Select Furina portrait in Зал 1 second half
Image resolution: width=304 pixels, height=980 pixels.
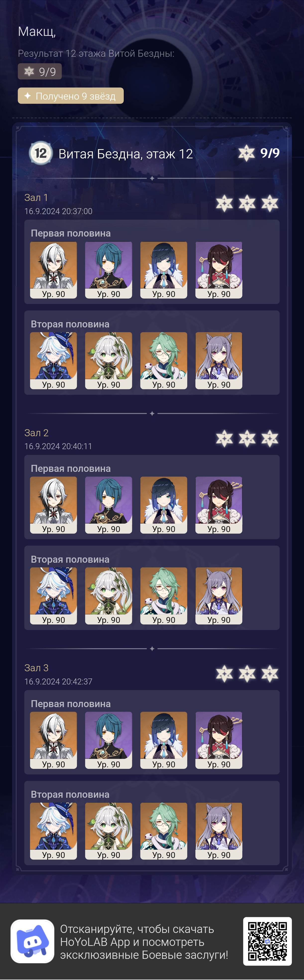pos(53,361)
